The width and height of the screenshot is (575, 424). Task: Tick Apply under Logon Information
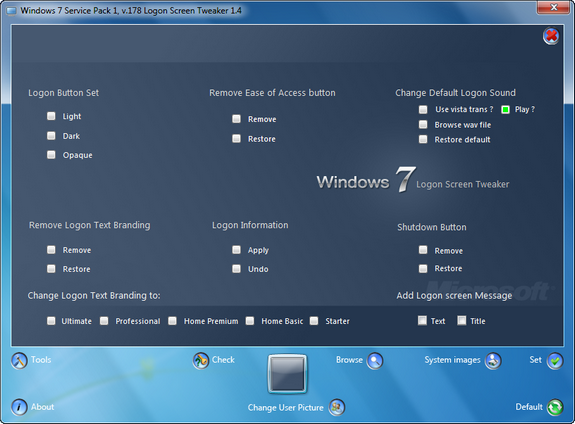point(237,250)
